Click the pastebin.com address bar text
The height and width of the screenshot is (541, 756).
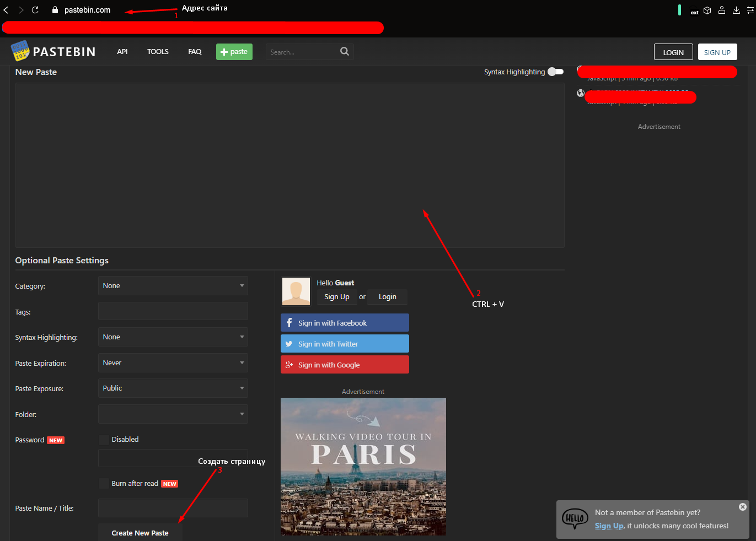(87, 10)
